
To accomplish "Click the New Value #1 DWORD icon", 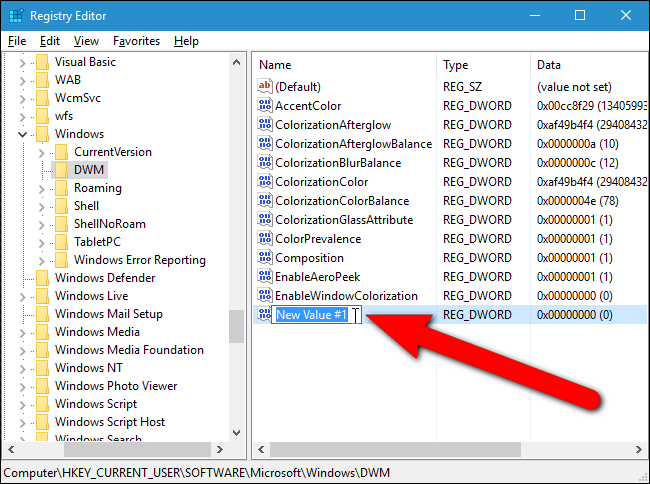I will (x=264, y=314).
